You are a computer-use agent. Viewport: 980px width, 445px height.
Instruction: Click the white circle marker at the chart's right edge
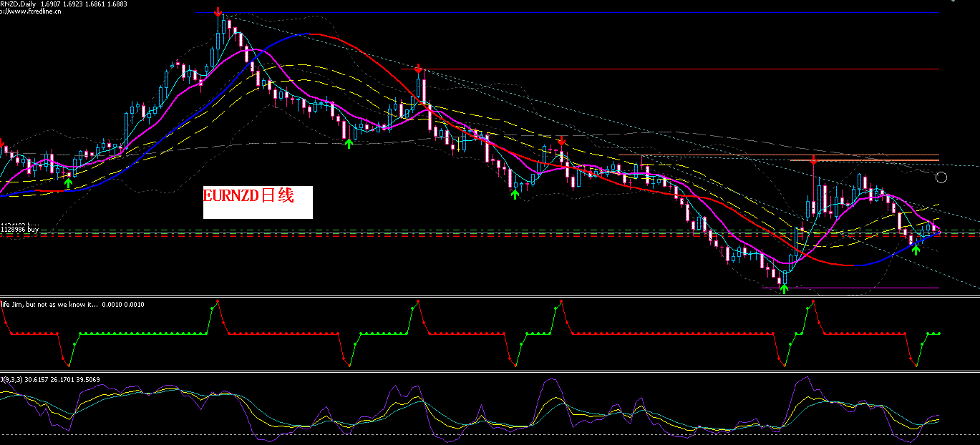tap(941, 177)
